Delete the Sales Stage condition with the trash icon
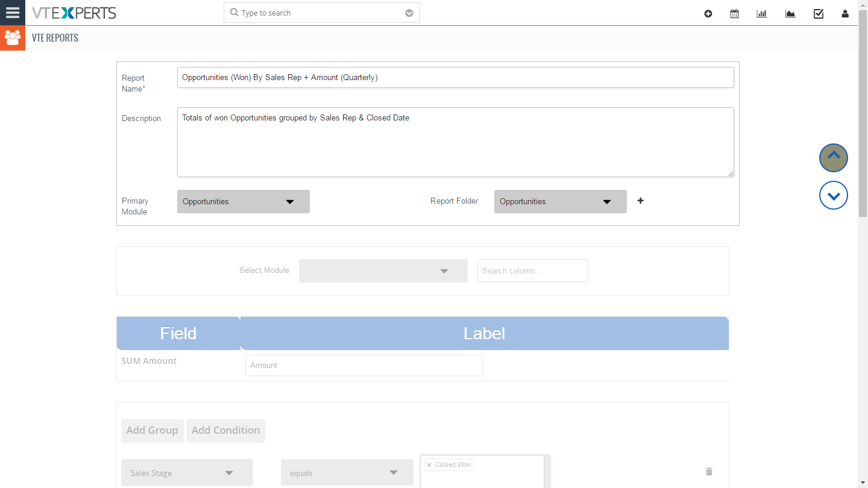Screen dimensions: 868x488 pyautogui.click(x=709, y=471)
